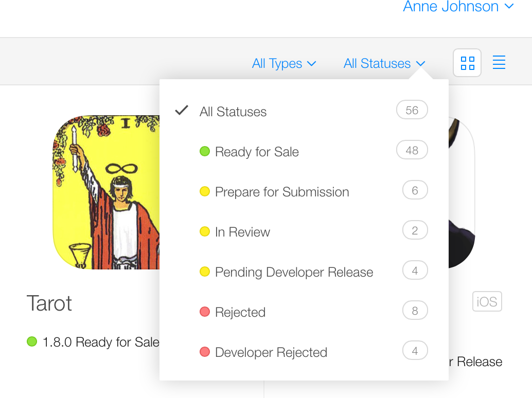Viewport: 532px width, 398px height.
Task: Filter by Pending Developer Release status
Action: click(x=294, y=272)
